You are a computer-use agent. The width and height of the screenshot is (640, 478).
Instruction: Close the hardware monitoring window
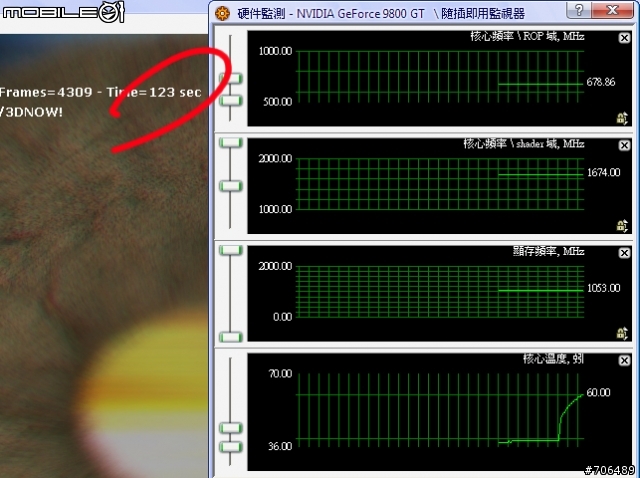612,10
